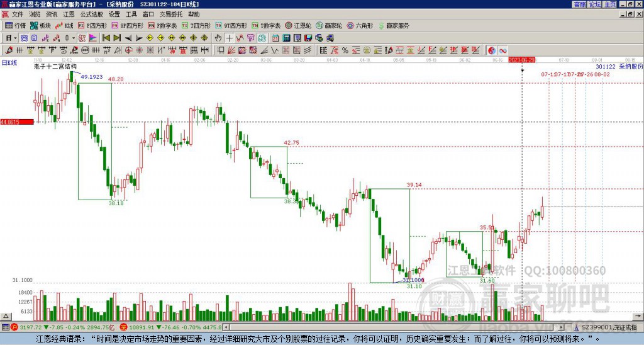Click the SZ399001 深证成指 status entry
This screenshot has height=345, width=644.
point(607,327)
